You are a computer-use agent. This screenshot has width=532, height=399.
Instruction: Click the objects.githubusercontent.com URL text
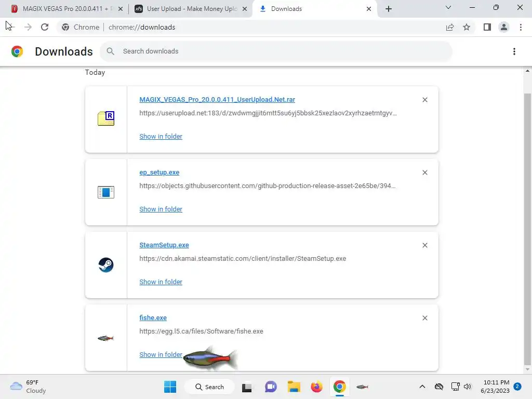click(268, 185)
